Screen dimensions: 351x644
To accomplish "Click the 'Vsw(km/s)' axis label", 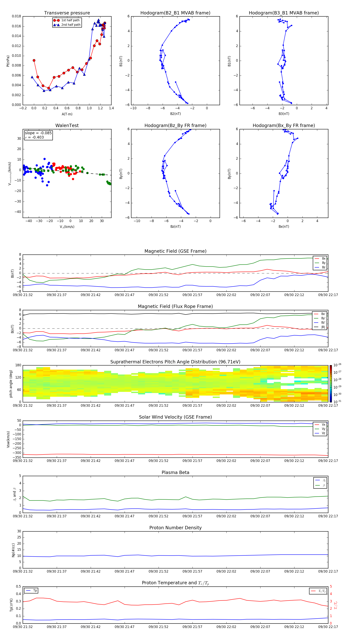I will pos(8,439).
